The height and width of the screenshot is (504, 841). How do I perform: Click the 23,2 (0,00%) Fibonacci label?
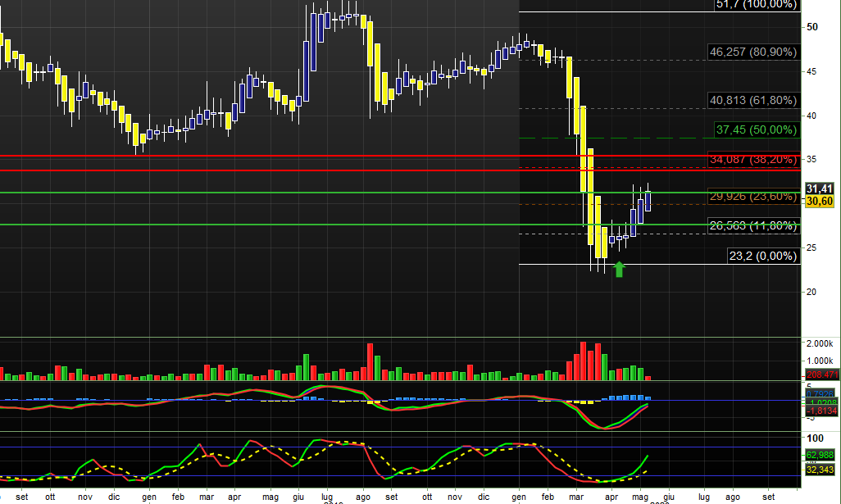coord(761,256)
